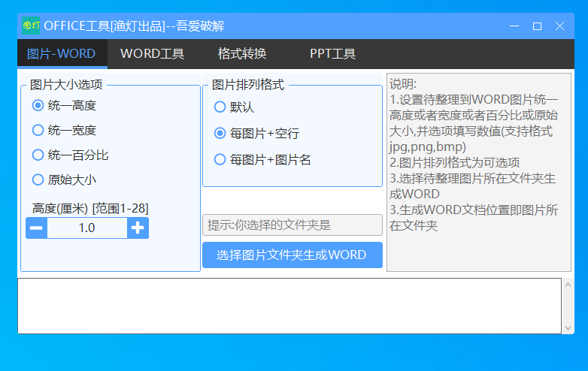Click the log scrollbar down arrow
Viewport: 588px width, 371px height.
568,328
